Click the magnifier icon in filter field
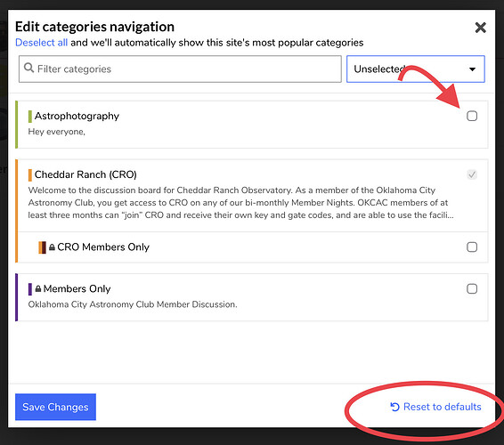This screenshot has width=504, height=445. [28, 68]
